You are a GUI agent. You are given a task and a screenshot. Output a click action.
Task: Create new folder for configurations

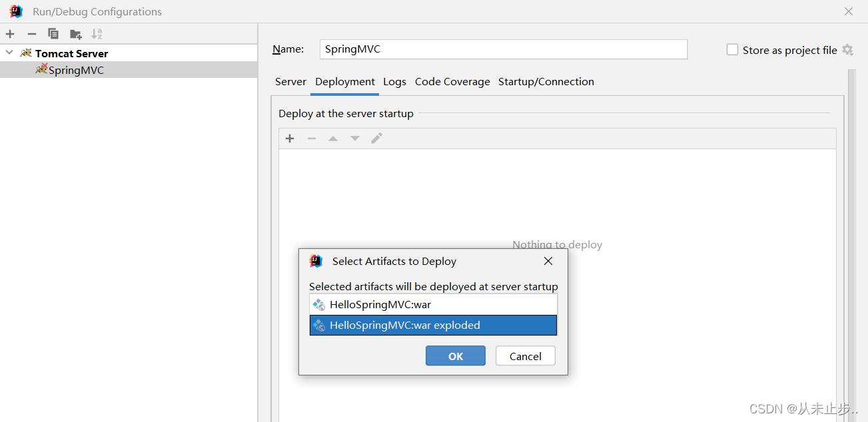[76, 34]
